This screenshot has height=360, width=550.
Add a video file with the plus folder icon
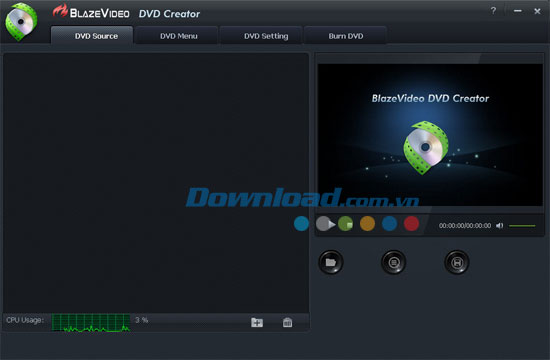pyautogui.click(x=257, y=322)
